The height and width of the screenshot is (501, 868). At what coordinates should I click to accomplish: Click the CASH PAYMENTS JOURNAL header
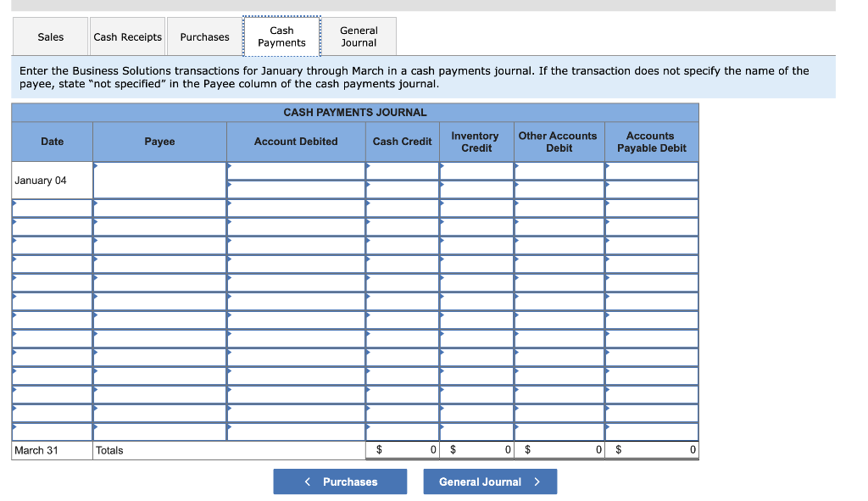[354, 112]
